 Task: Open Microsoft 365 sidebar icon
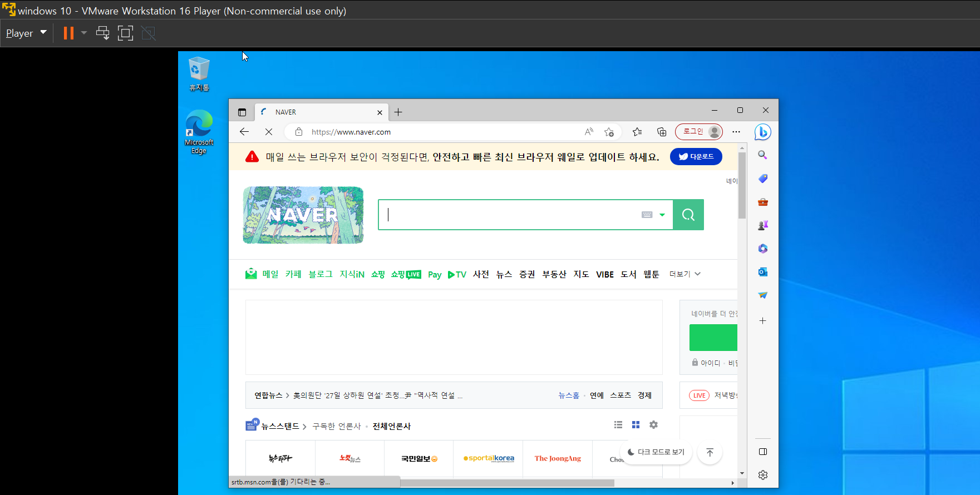[763, 249]
